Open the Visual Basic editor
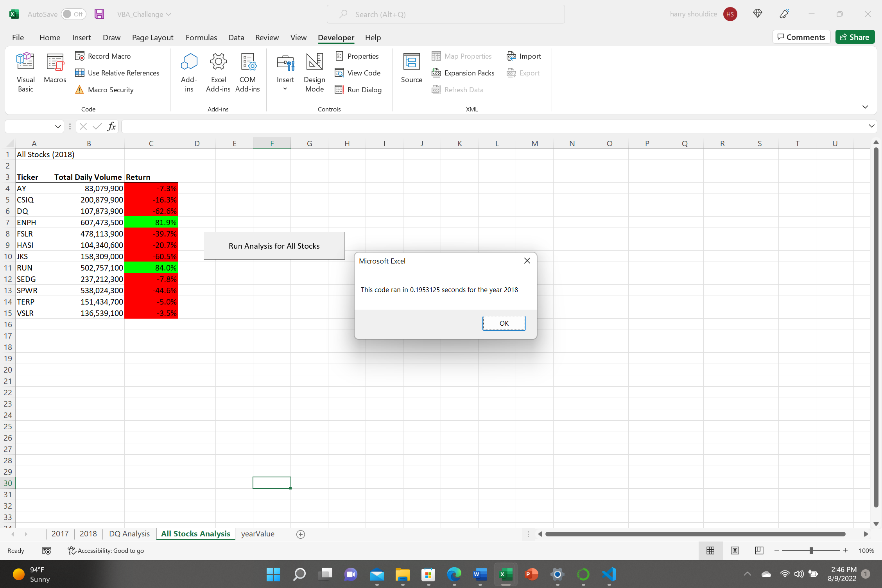Screen dimensions: 882x588 [25, 73]
